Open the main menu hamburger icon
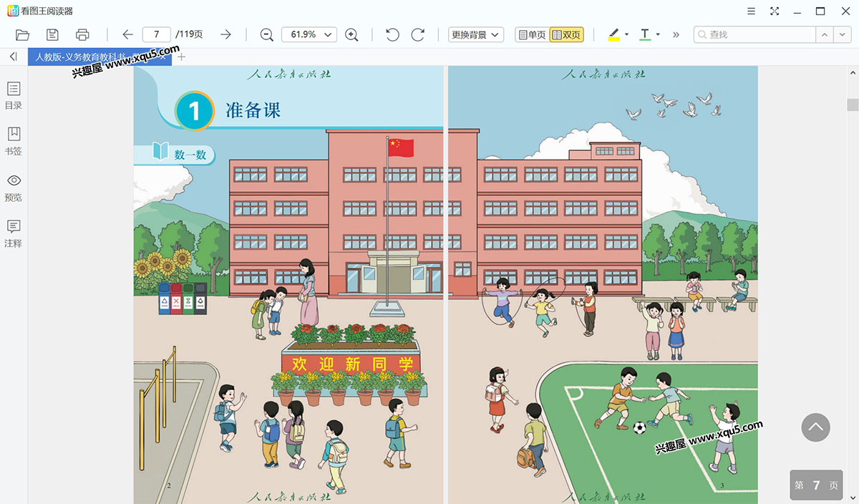The image size is (859, 504). click(751, 11)
